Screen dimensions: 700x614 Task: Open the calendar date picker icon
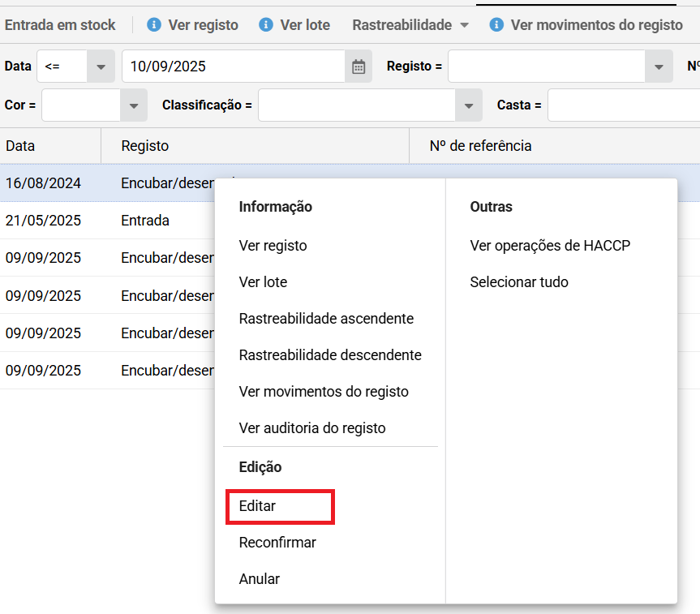pos(359,67)
